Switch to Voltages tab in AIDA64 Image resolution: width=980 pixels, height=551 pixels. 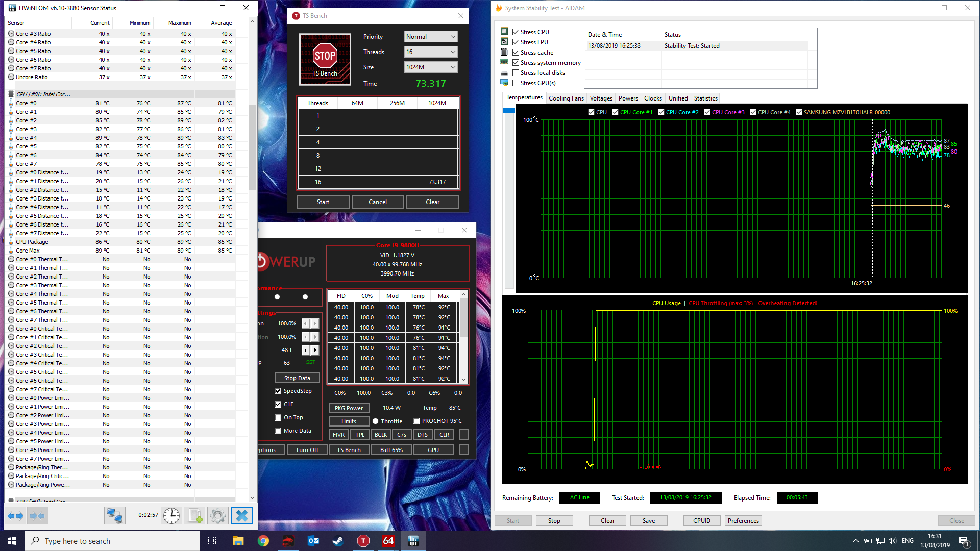[x=601, y=98]
